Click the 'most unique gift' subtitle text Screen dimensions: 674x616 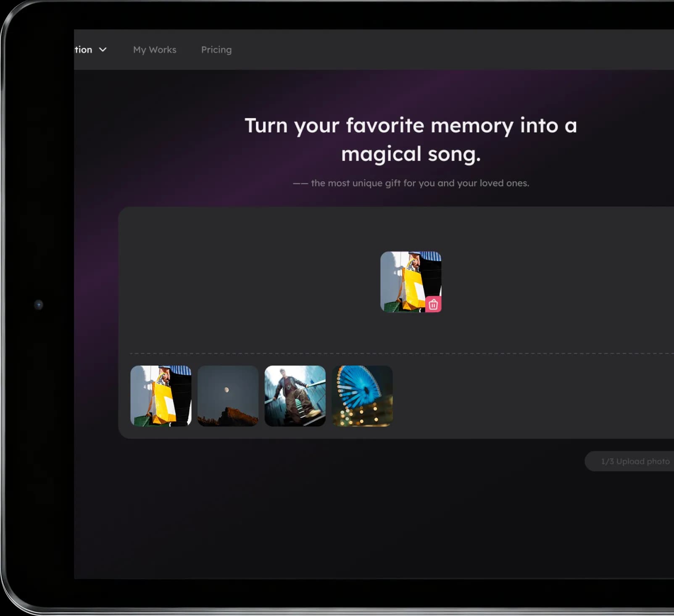pyautogui.click(x=419, y=183)
